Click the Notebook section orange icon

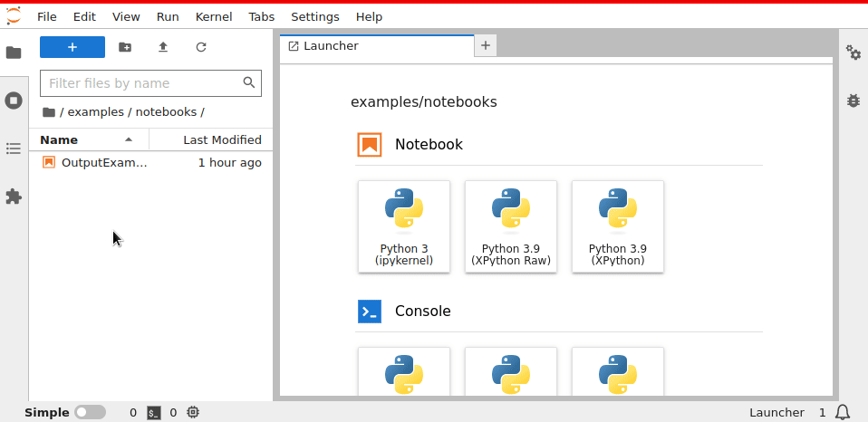coord(370,144)
